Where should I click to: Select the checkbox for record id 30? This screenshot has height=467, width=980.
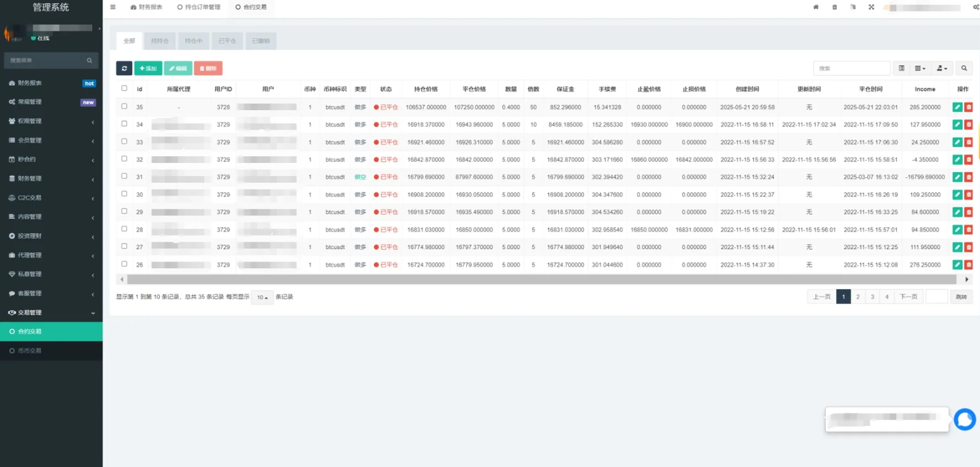pos(124,194)
